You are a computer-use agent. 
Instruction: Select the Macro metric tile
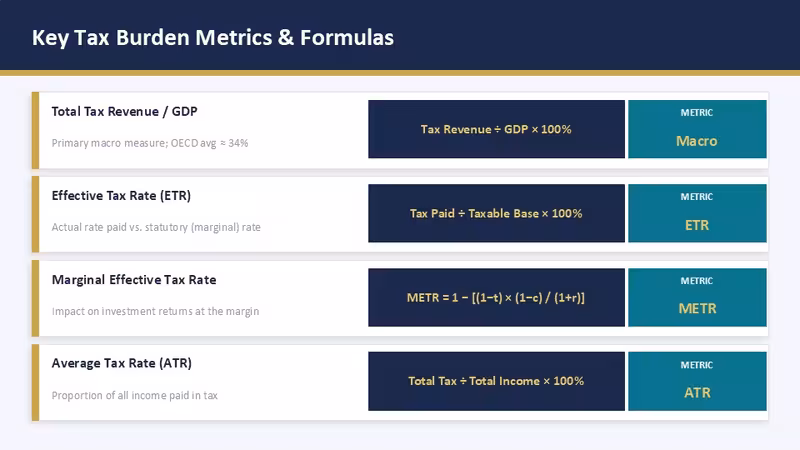pyautogui.click(x=697, y=129)
